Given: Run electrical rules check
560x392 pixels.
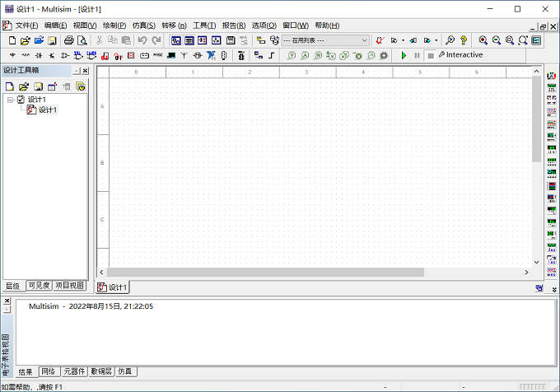Looking at the screenshot, I should point(380,40).
